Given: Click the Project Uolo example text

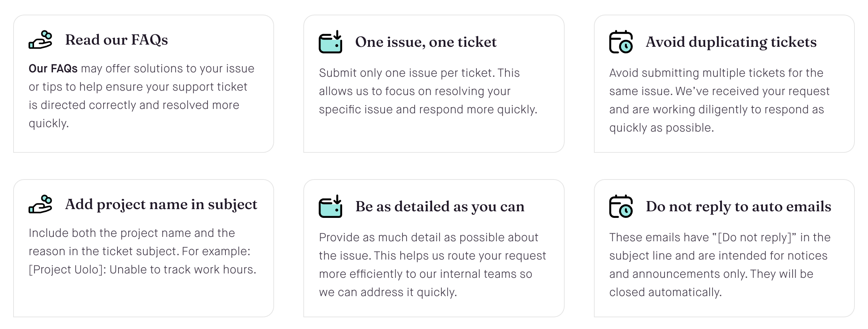Looking at the screenshot, I should [x=142, y=270].
